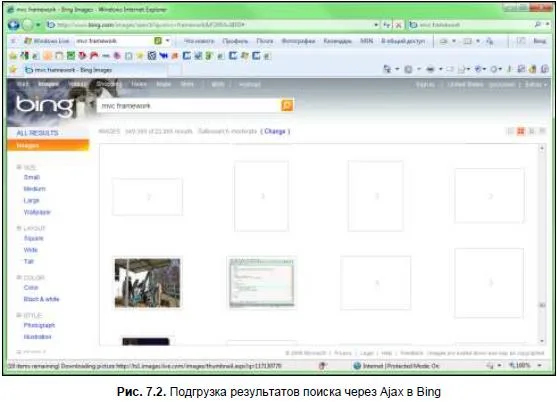Click the browser Back arrow button
Viewport: 557px width, 402px height.
click(x=13, y=25)
